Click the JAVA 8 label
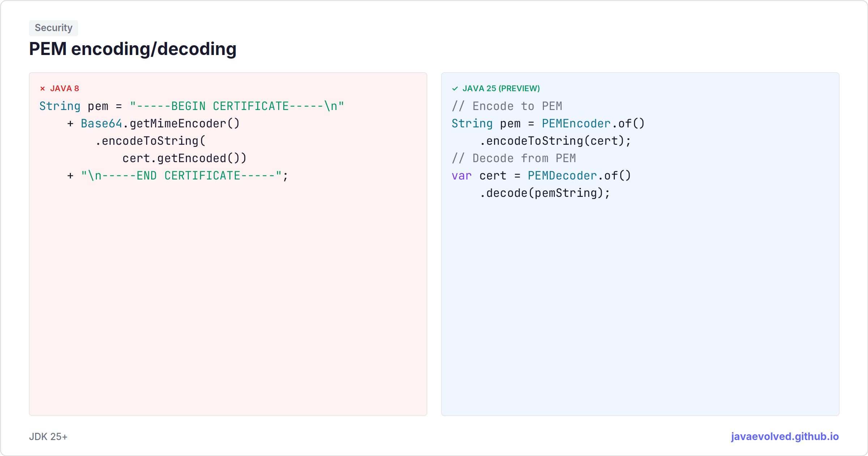The width and height of the screenshot is (868, 456). (x=64, y=89)
